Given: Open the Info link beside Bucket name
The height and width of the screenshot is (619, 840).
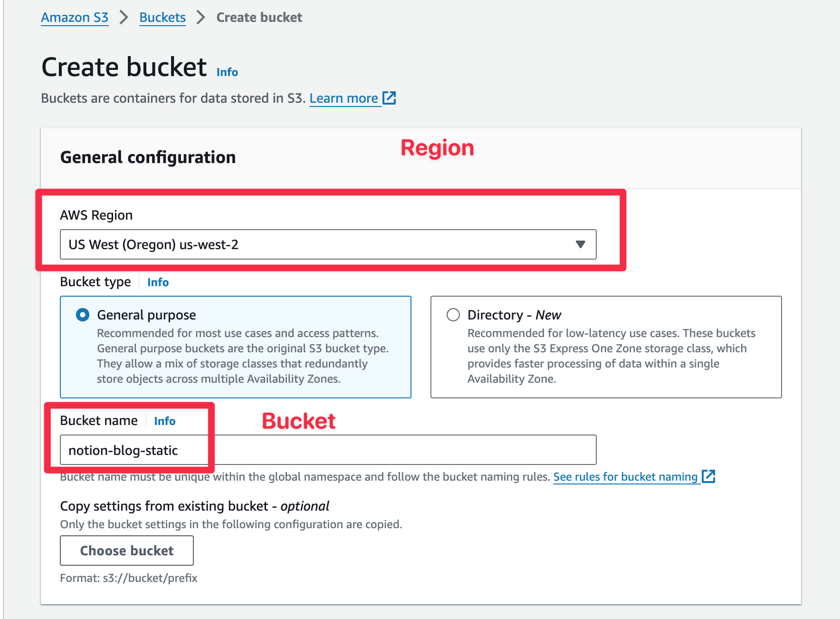Looking at the screenshot, I should point(164,421).
